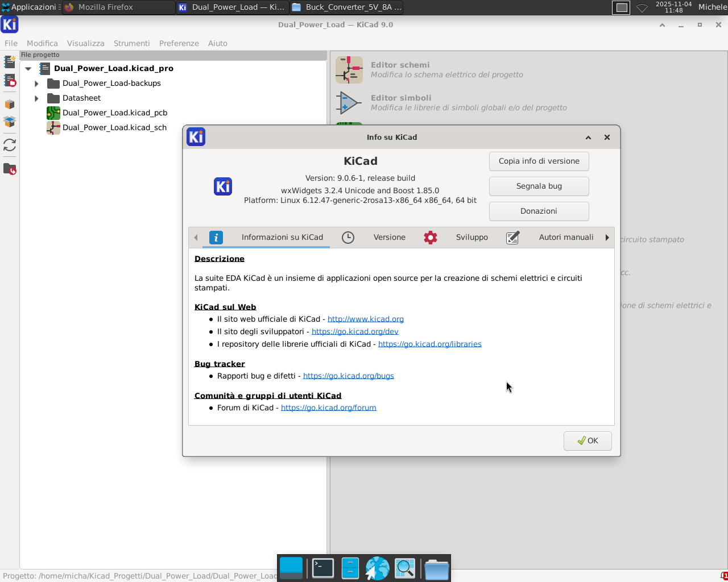Roll up the Info su KiCad dialog
Image resolution: width=728 pixels, height=582 pixels.
point(589,138)
